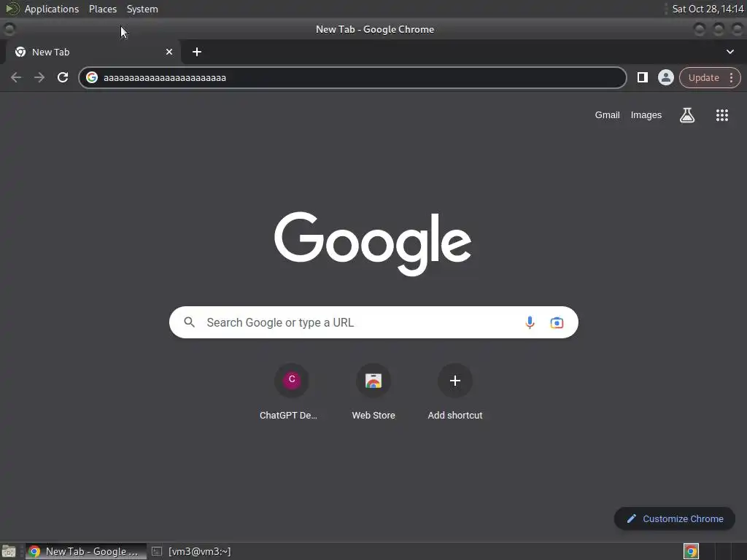Reload the current page
This screenshot has height=560, width=747.
[63, 77]
